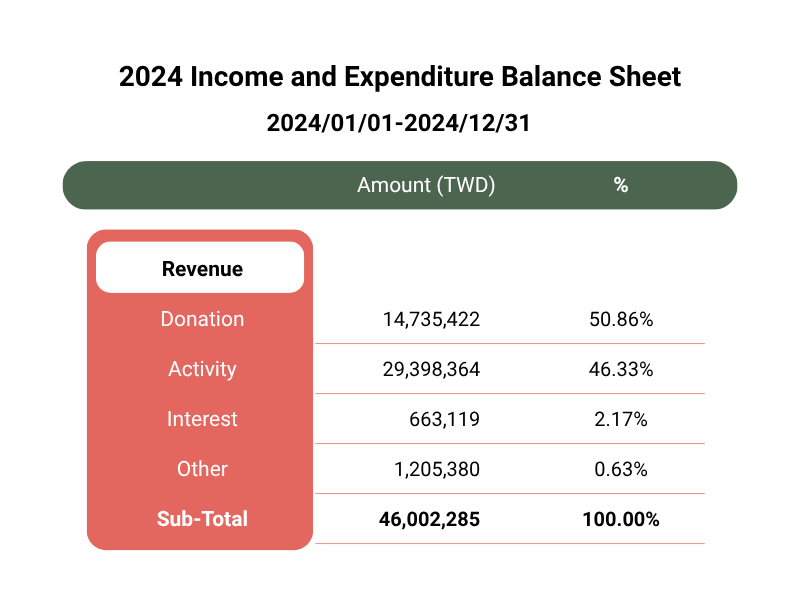Image resolution: width=800 pixels, height=600 pixels.
Task: Click the Revenue header label
Action: click(202, 269)
